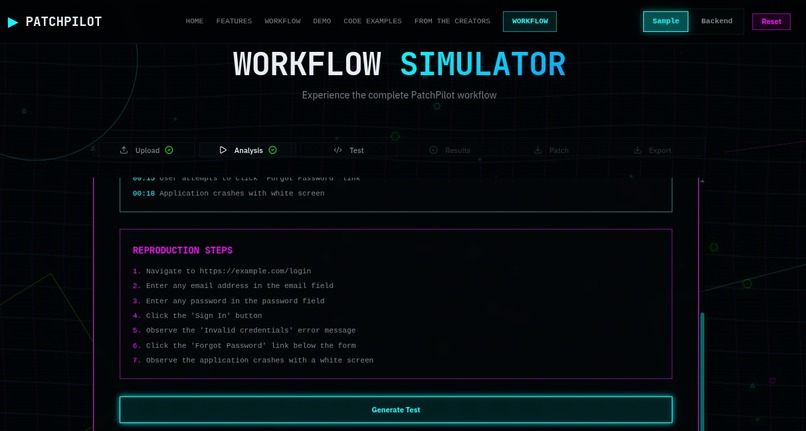The height and width of the screenshot is (431, 806).
Task: Click the Patch download icon
Action: [538, 150]
